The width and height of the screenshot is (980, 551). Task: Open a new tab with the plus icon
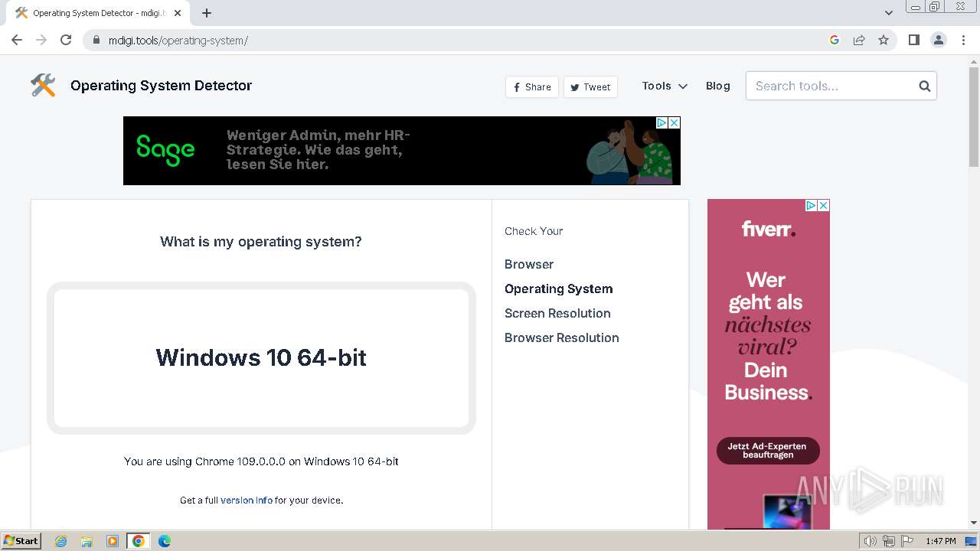207,13
